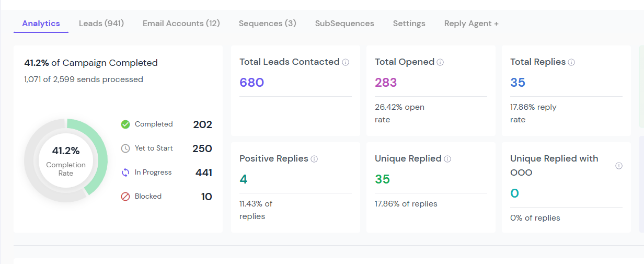Click info icon for Unique Replied with OOO
The width and height of the screenshot is (644, 264).
click(619, 166)
